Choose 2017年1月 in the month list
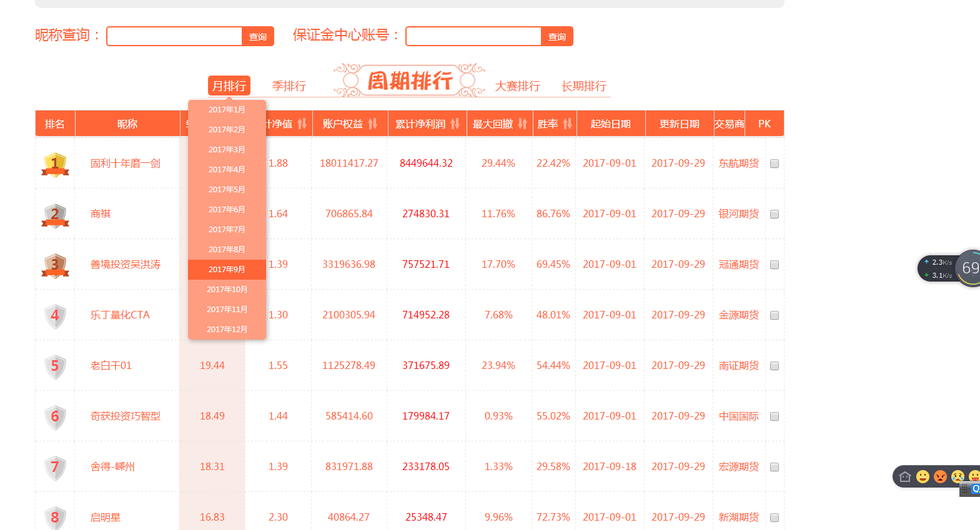This screenshot has width=980, height=530. 227,110
